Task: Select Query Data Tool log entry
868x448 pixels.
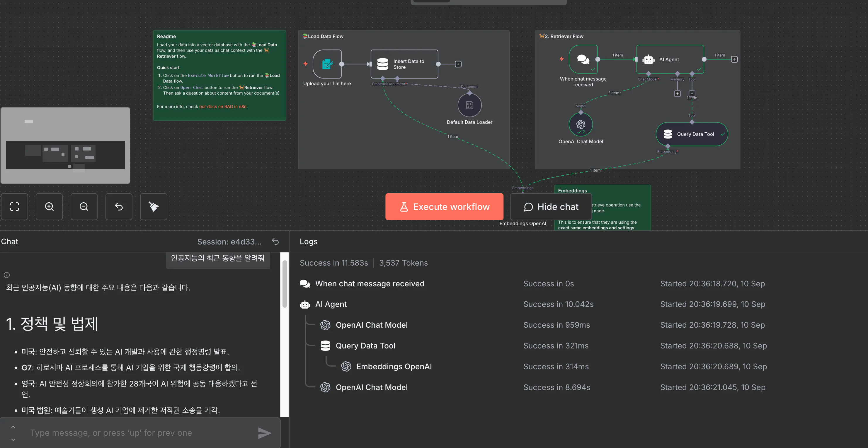Action: [365, 346]
